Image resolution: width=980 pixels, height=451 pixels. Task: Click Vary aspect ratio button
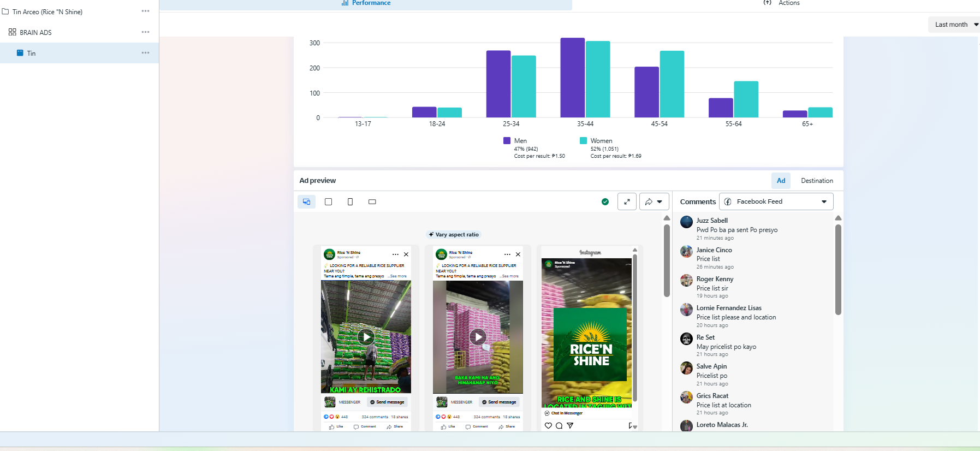[x=454, y=235]
